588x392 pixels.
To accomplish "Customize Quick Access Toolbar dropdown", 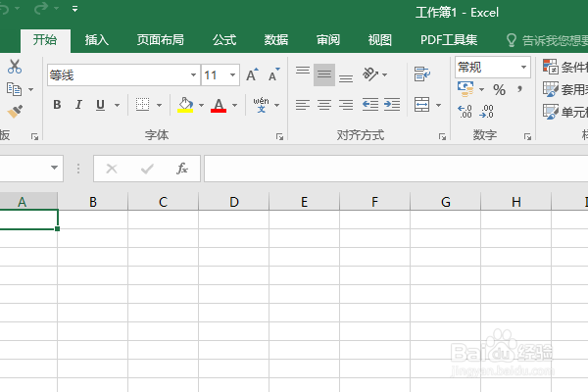I will point(75,9).
